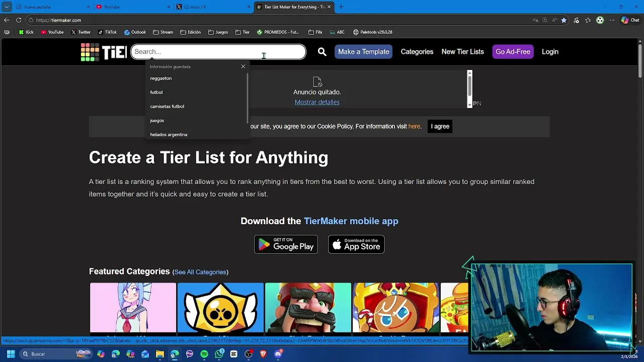Expand the Edición bookmarks folder
The image size is (644, 362).
[191, 32]
